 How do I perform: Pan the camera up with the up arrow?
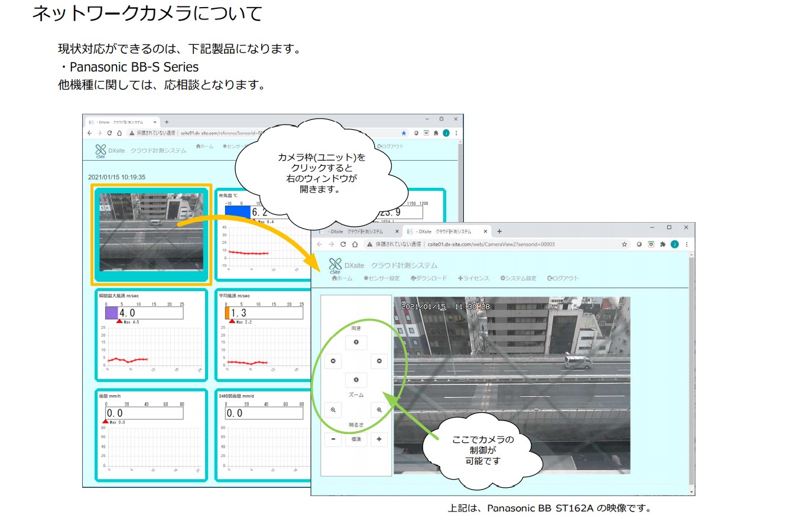(356, 343)
